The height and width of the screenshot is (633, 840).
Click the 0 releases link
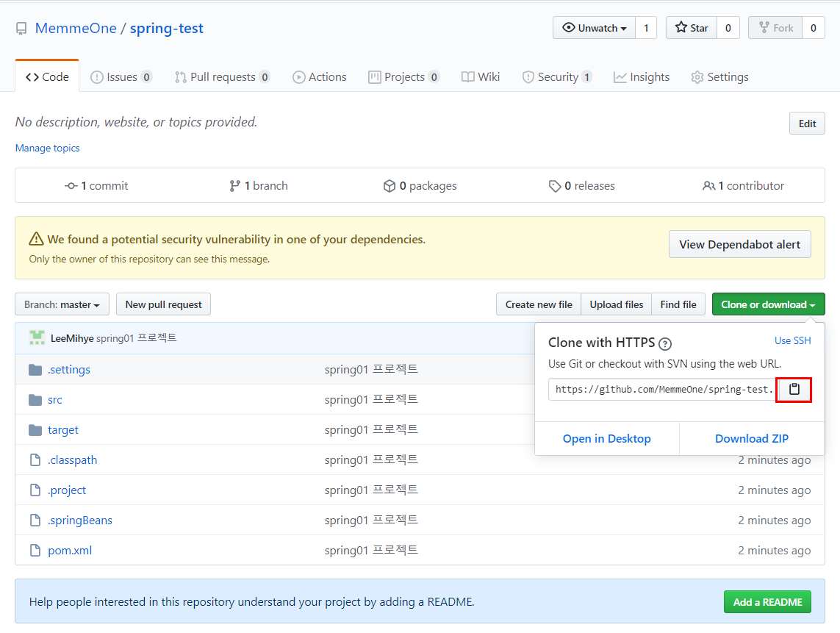582,186
